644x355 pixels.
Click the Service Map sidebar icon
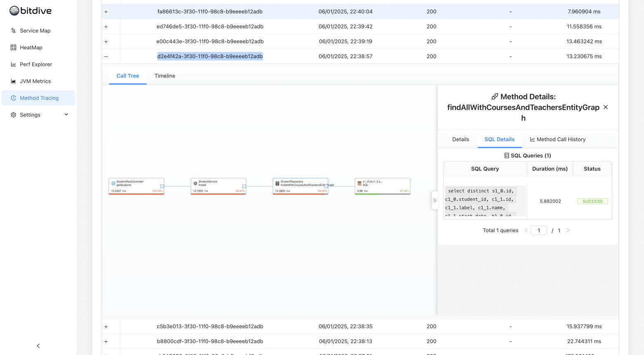[13, 31]
